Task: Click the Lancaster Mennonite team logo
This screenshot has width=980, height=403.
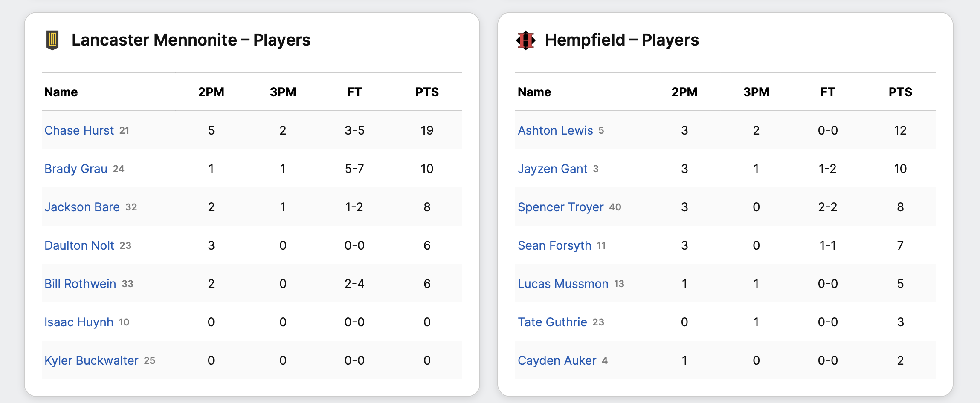Action: [52, 40]
